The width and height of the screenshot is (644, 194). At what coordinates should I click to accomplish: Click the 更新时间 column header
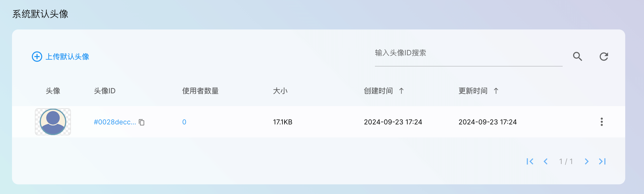point(473,91)
